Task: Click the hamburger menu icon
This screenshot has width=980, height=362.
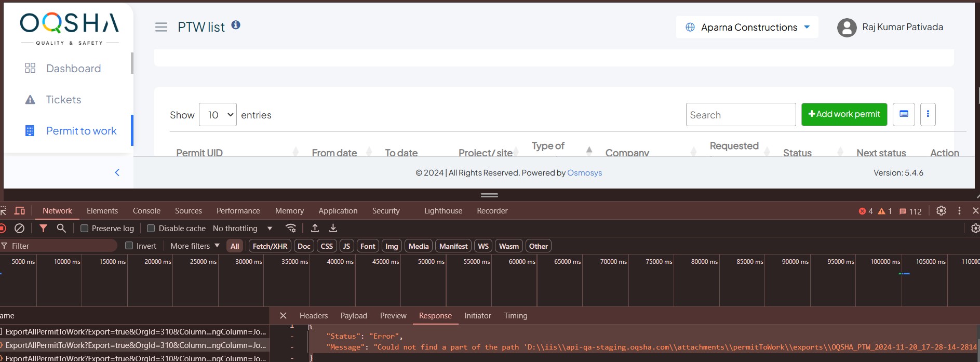Action: (161, 27)
